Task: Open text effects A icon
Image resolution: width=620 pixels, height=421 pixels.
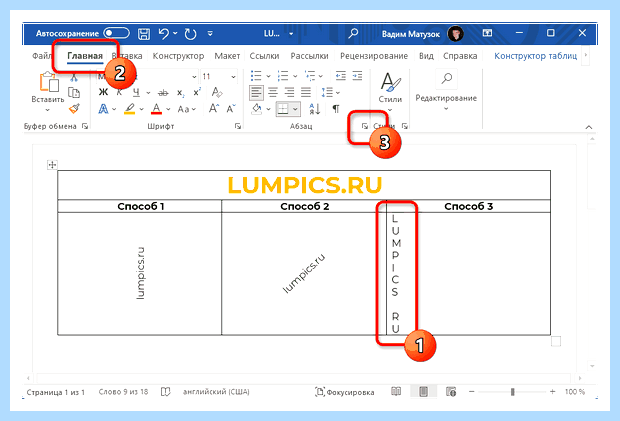Action: (x=103, y=109)
